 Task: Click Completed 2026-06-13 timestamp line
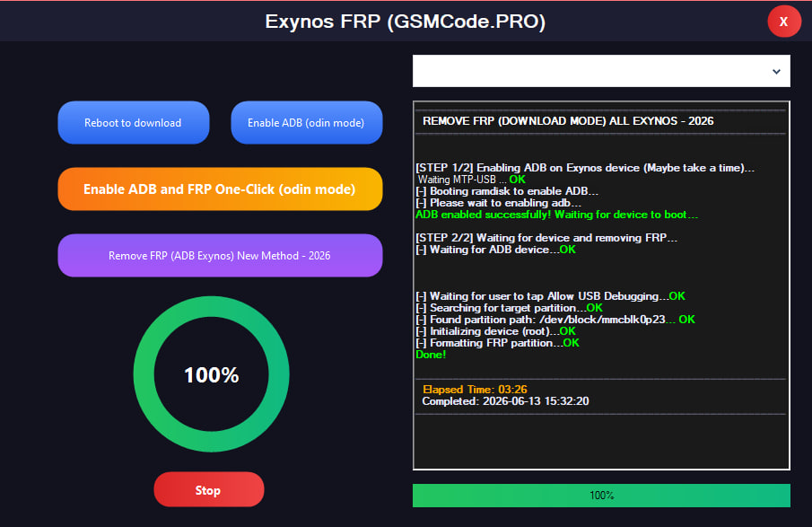[505, 401]
